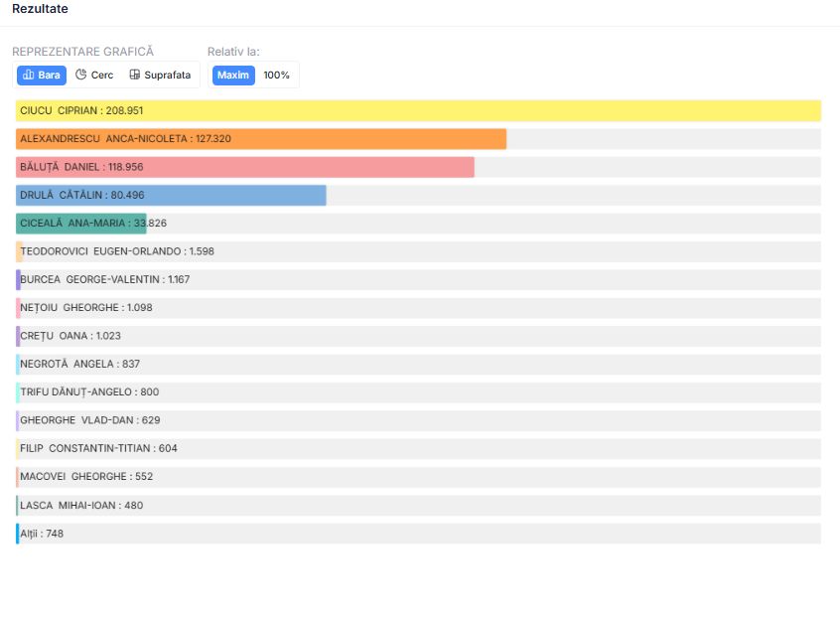
Task: Click the Cerc pie chart icon
Action: (81, 76)
